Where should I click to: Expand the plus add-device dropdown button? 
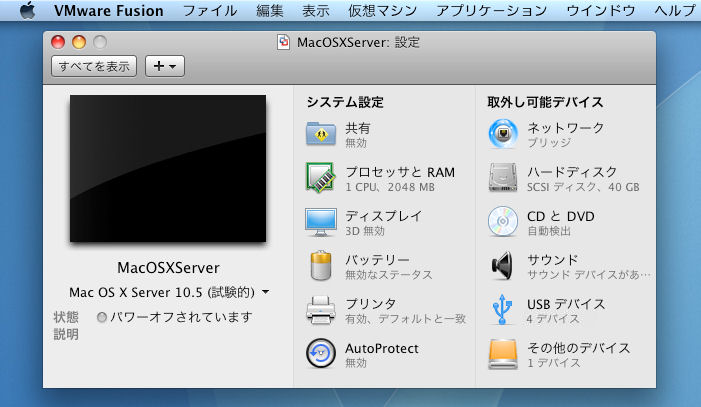(x=165, y=66)
